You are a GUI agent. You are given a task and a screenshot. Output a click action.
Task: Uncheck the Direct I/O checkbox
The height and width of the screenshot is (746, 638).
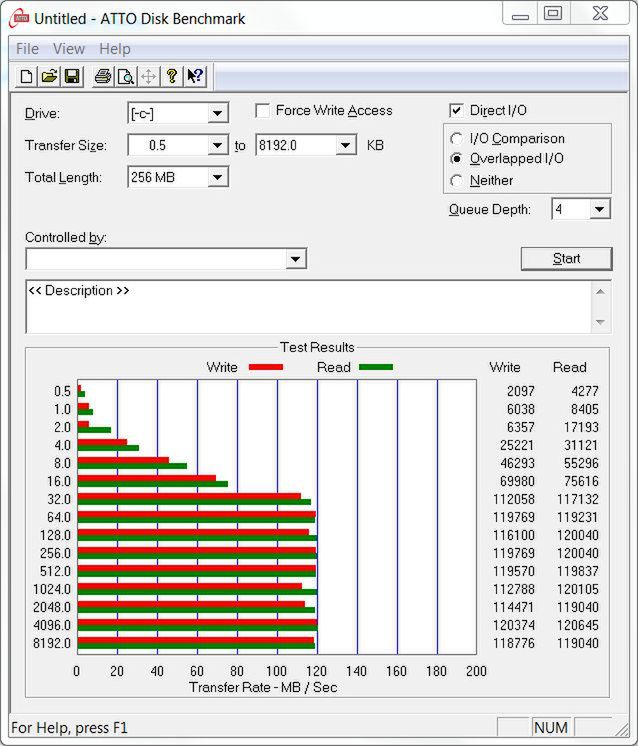(x=456, y=111)
